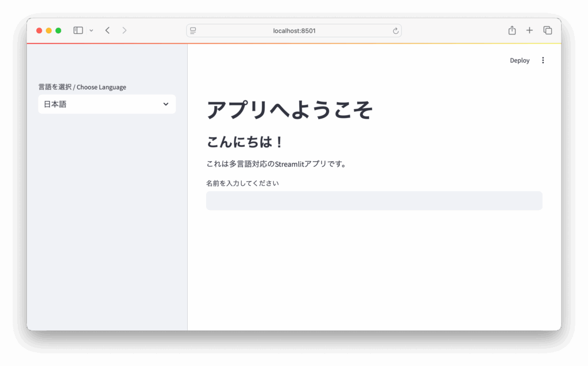
Task: Click the こんにちは！ subheading
Action: click(x=245, y=142)
